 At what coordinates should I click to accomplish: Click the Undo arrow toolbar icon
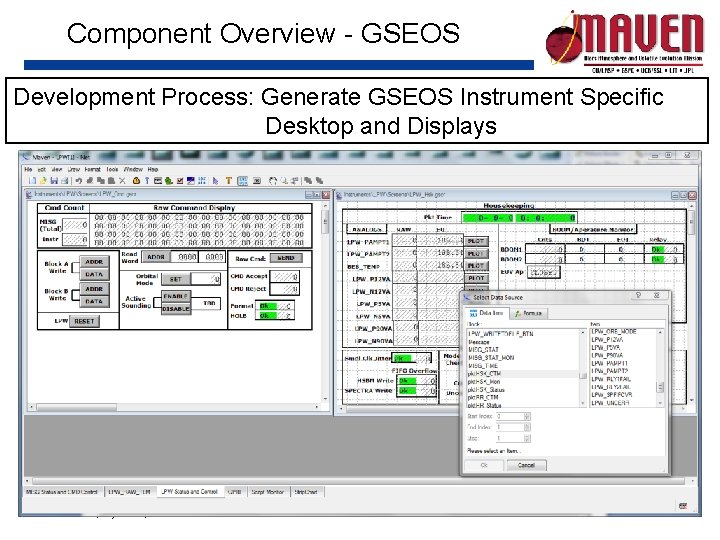tap(79, 181)
